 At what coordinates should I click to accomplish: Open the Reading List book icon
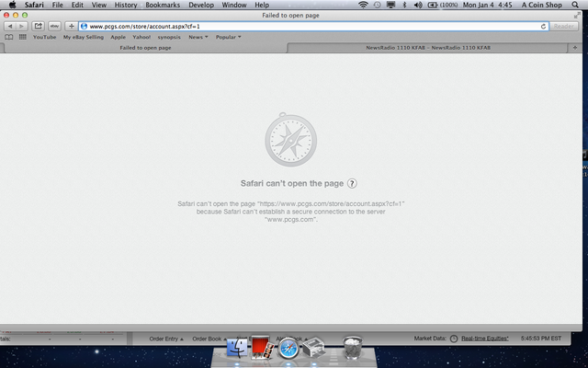pyautogui.click(x=8, y=37)
